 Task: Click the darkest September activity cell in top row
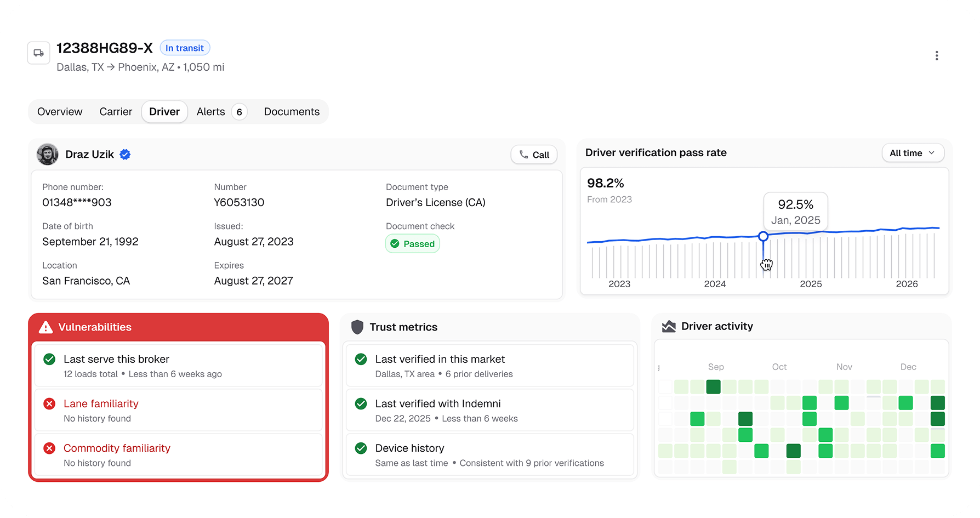714,387
